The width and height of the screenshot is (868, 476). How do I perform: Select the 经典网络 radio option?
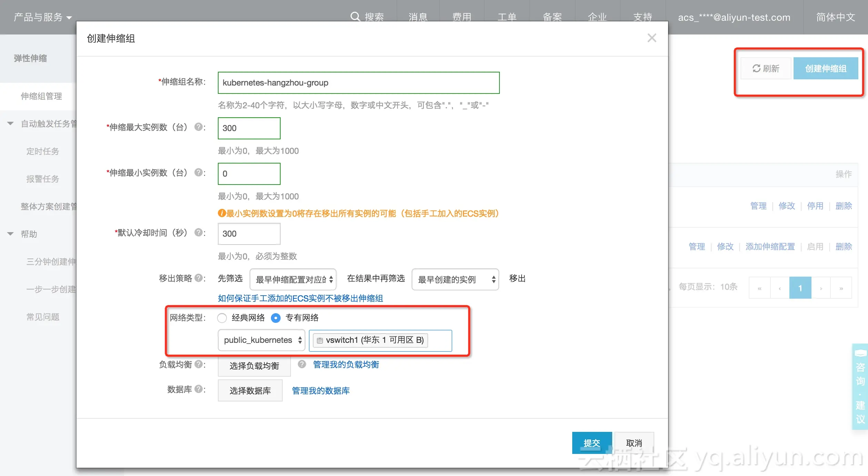point(222,318)
